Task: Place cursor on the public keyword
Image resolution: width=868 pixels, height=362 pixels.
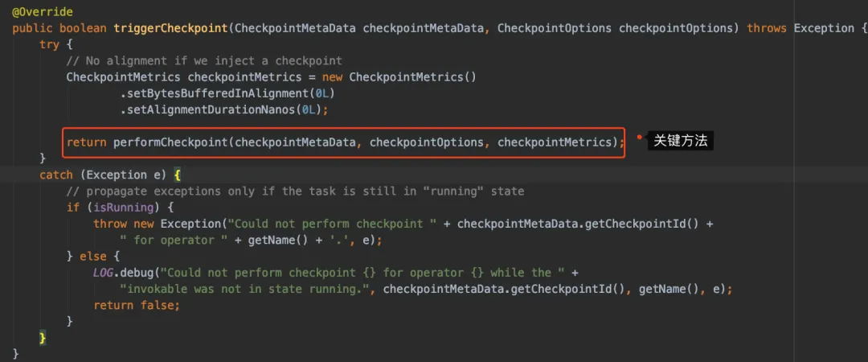Action: tap(32, 28)
